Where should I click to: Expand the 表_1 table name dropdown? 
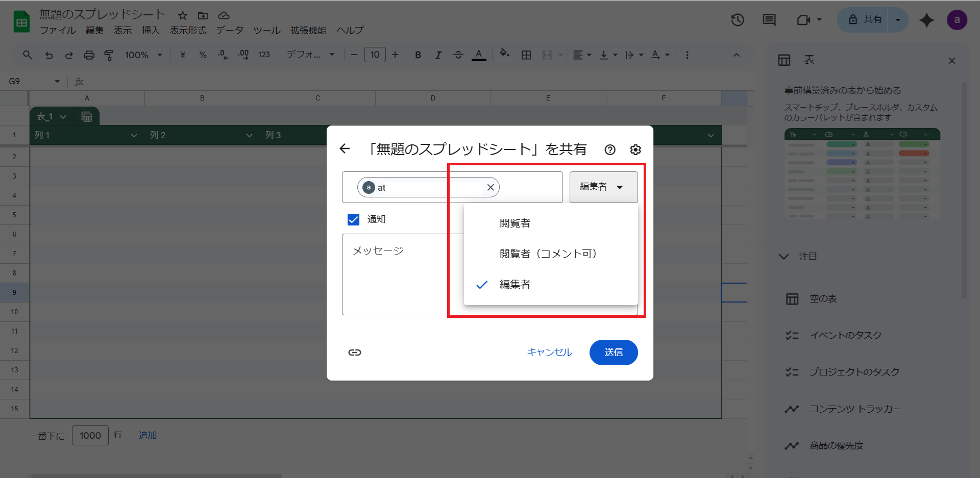(63, 117)
